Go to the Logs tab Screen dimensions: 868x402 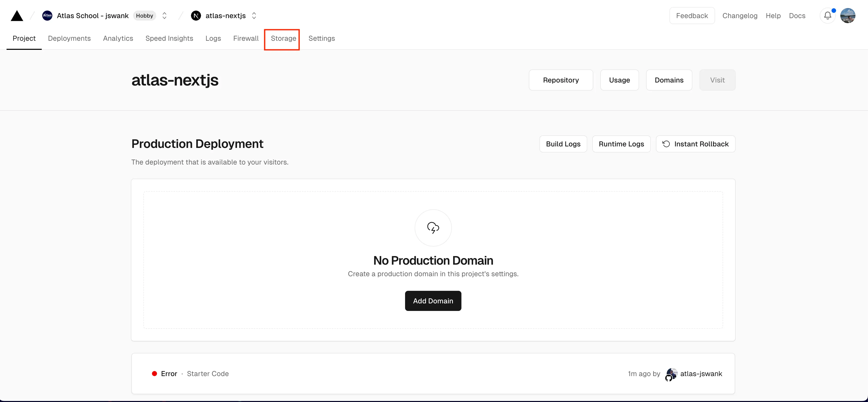point(213,38)
